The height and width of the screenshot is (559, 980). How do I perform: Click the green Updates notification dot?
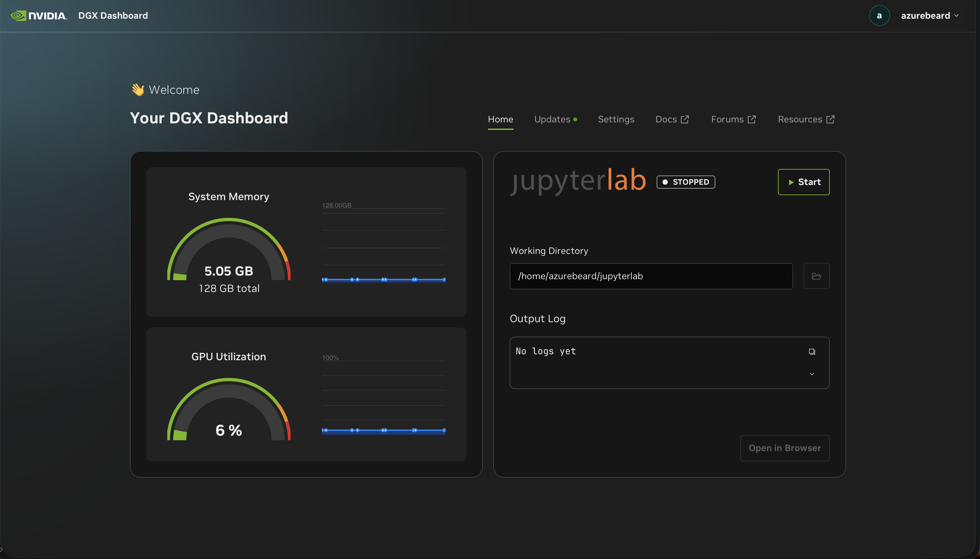[x=575, y=119]
